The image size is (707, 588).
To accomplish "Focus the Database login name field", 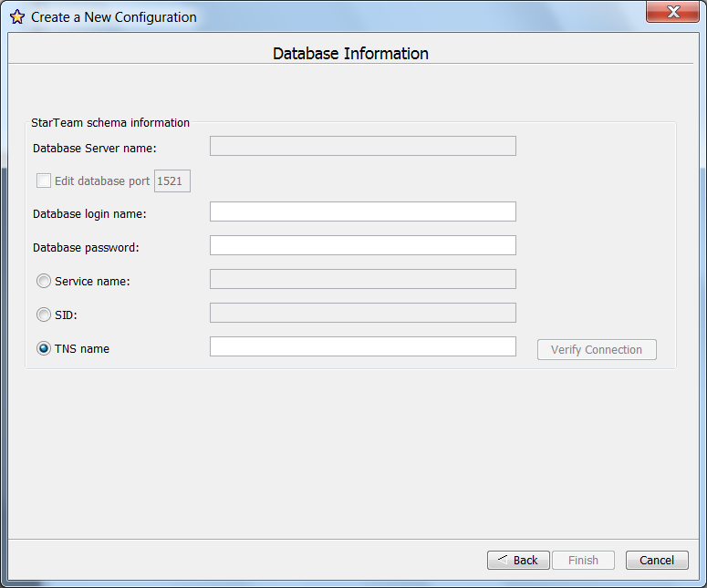I will pos(362,211).
